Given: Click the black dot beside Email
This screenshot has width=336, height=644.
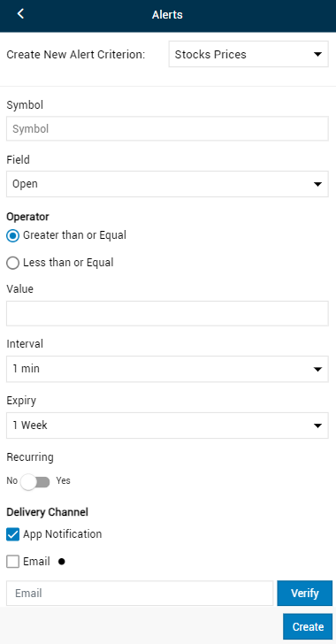Looking at the screenshot, I should [62, 562].
